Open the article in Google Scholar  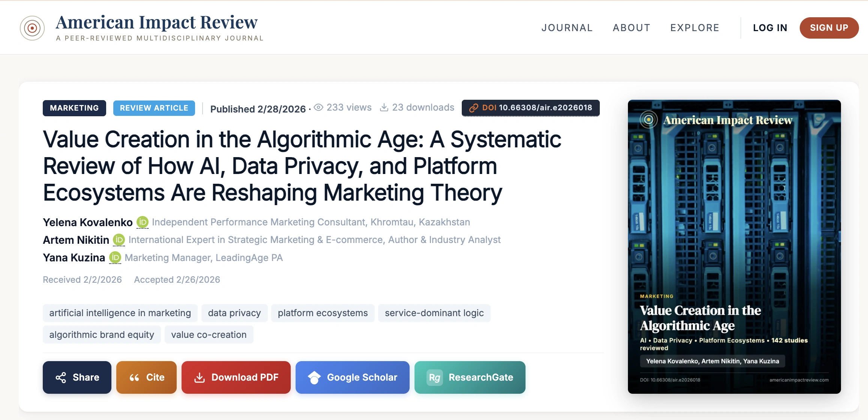point(352,377)
